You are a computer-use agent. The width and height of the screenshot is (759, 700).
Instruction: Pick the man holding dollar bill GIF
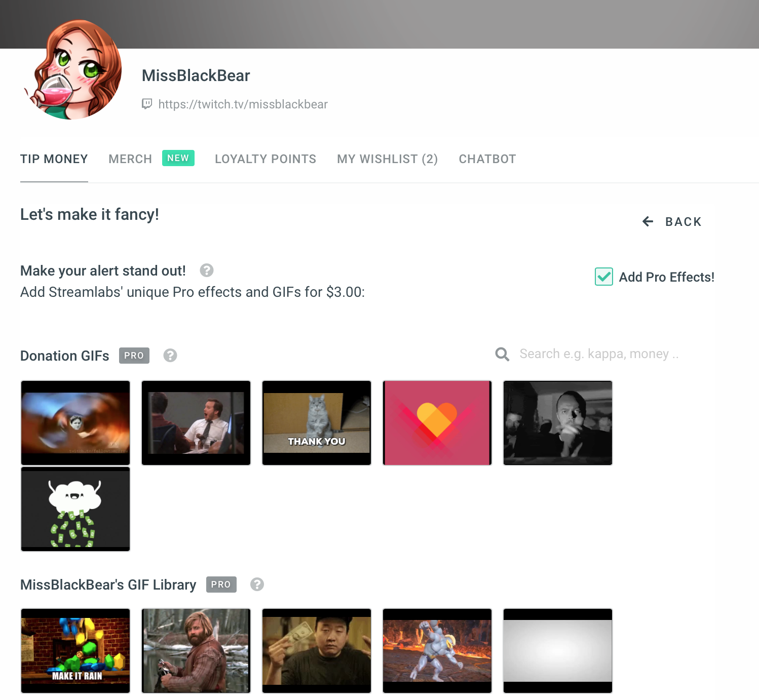pyautogui.click(x=317, y=651)
